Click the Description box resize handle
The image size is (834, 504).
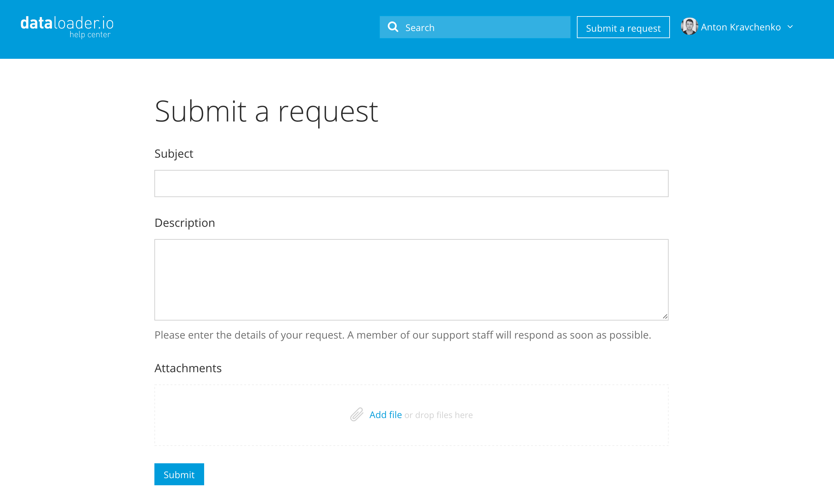pos(665,317)
